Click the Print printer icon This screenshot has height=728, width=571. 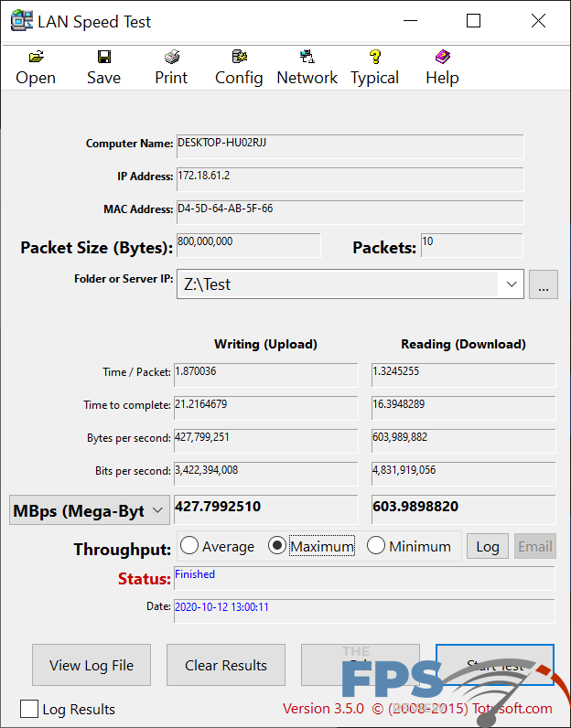(x=172, y=57)
